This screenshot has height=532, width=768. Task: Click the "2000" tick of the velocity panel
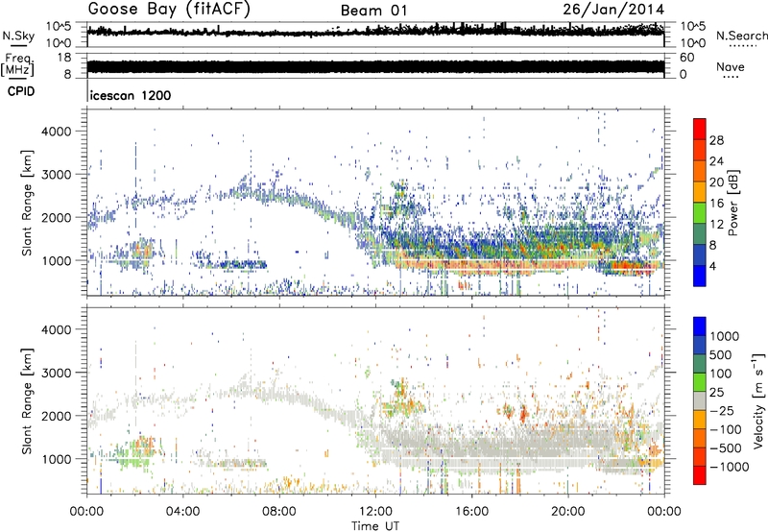[56, 416]
